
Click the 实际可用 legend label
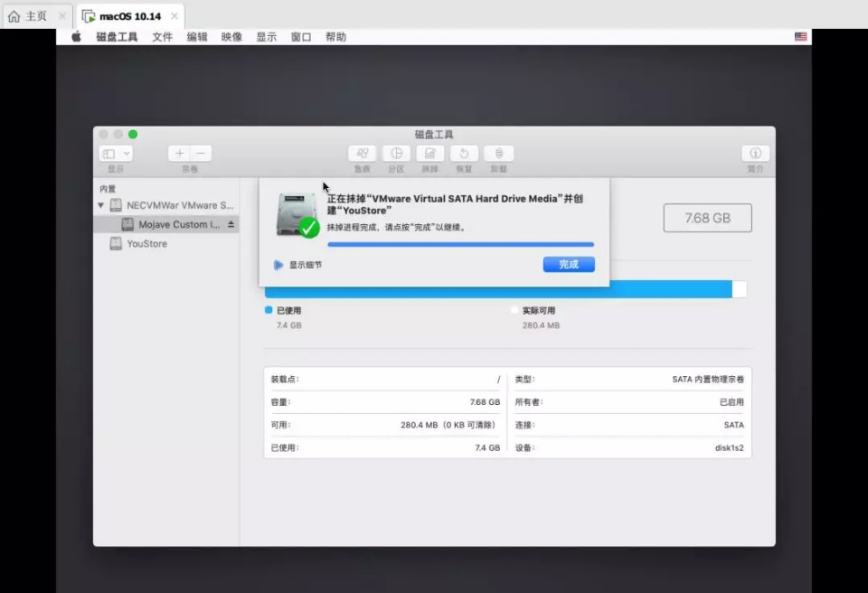[x=539, y=311]
